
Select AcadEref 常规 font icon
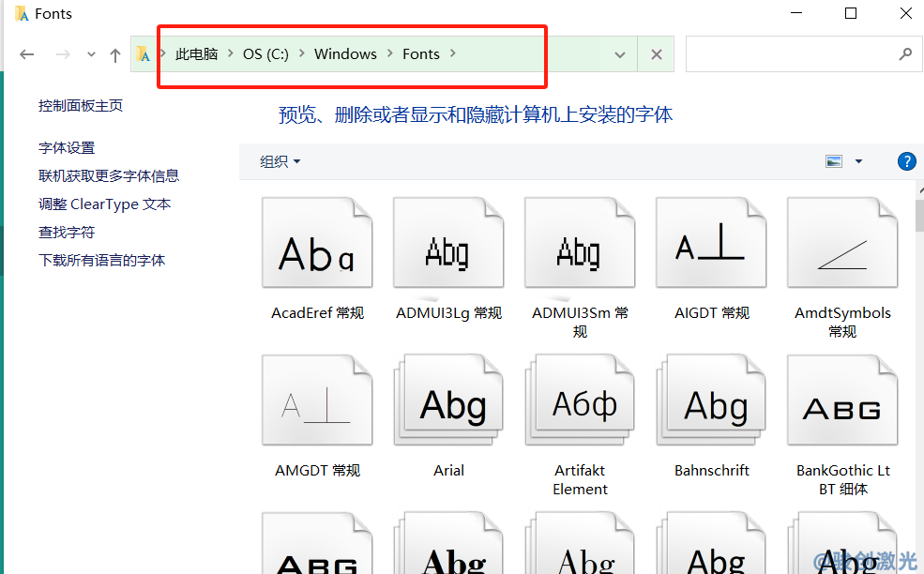[317, 242]
